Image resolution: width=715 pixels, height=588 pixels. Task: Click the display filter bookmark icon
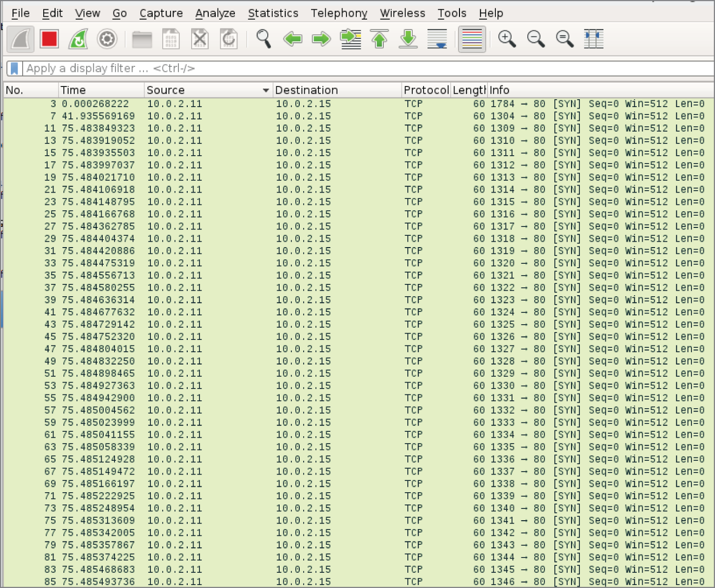(x=15, y=68)
